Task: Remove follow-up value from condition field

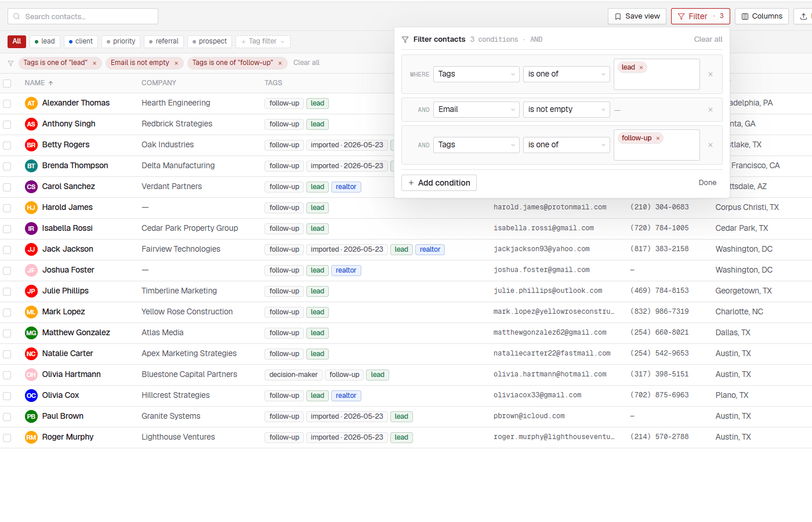Action: coord(658,139)
